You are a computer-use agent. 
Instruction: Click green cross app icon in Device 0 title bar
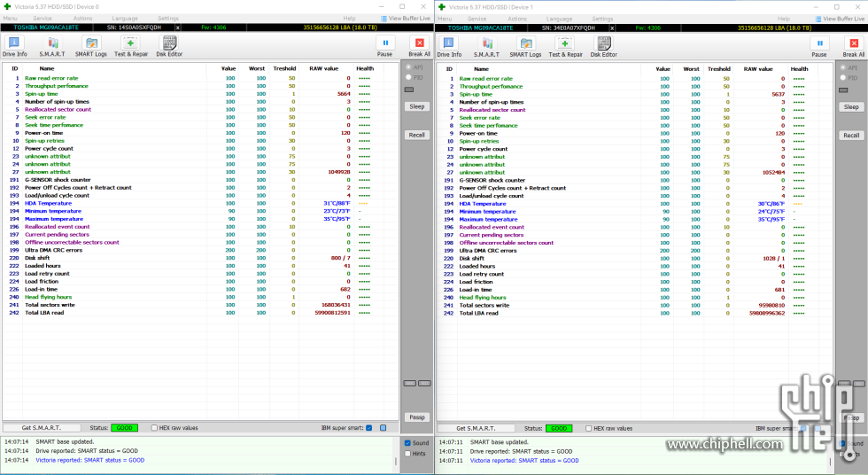[7, 6]
